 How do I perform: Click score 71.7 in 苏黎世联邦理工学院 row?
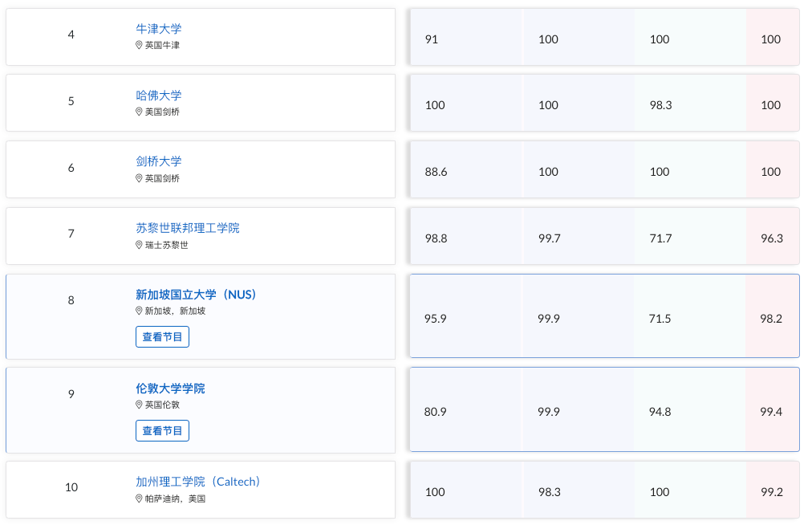click(661, 238)
